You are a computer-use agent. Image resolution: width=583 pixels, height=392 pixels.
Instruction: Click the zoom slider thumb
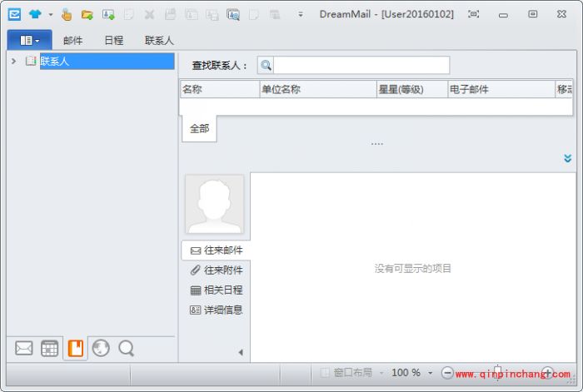497,371
